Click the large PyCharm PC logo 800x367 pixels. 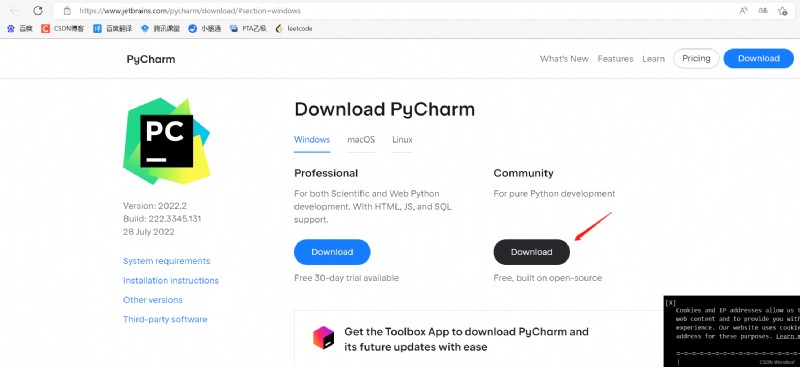click(167, 140)
